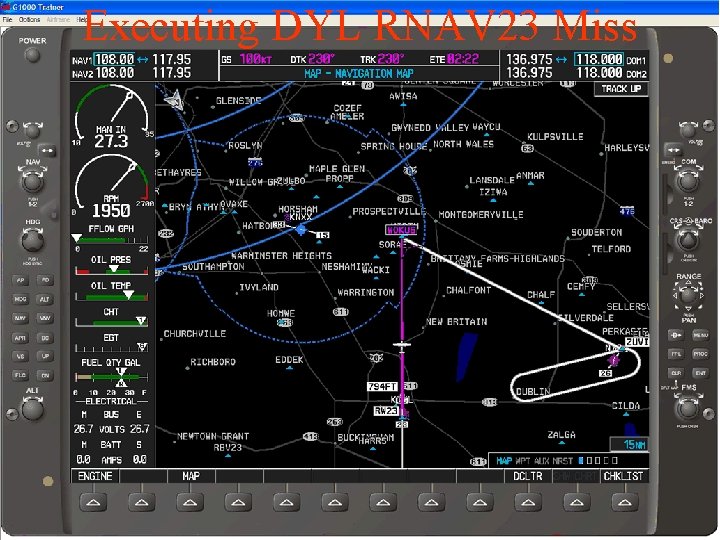This screenshot has width=720, height=540.
Task: Adjust the COM volume knob
Action: (x=688, y=130)
